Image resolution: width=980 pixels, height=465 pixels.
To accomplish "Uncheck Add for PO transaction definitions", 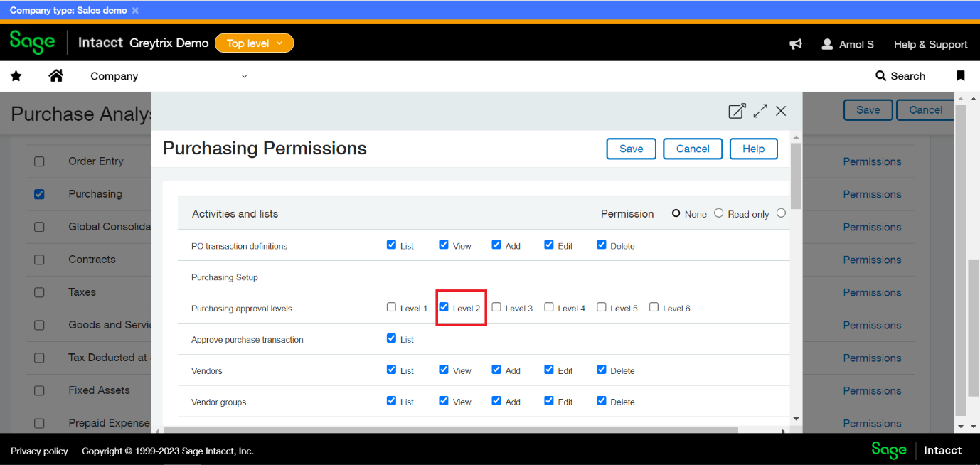I will tap(496, 245).
